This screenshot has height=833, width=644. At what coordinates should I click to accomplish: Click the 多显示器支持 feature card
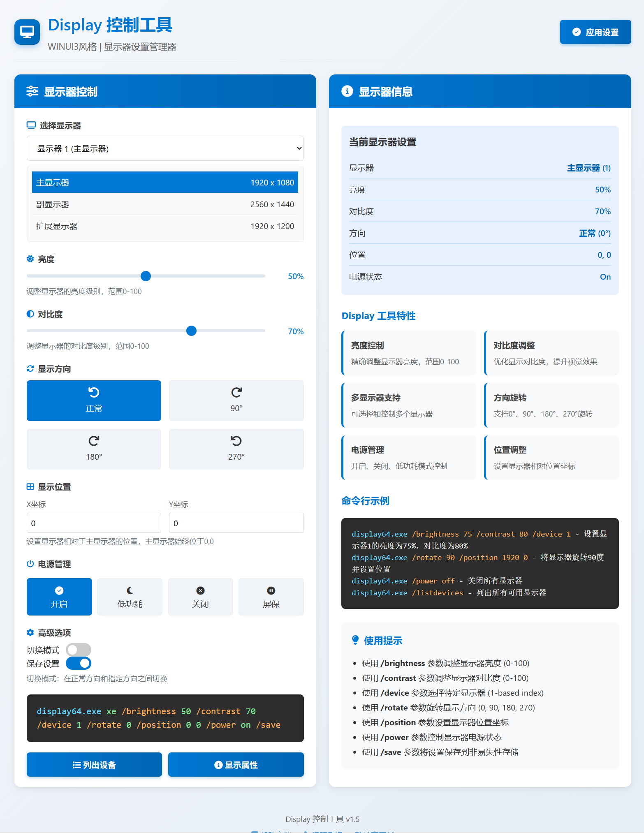(x=409, y=405)
